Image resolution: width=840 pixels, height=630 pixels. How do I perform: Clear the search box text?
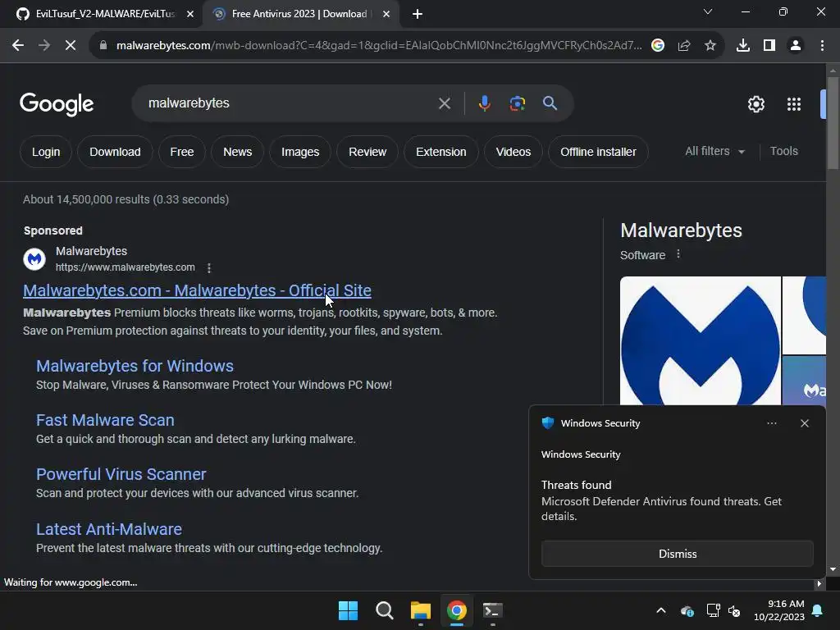(x=445, y=103)
